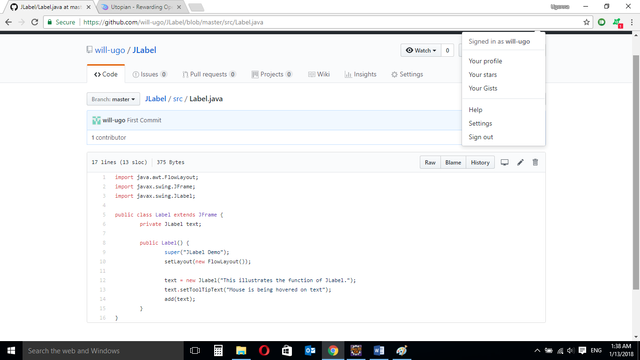Open the Projects tab
The width and height of the screenshot is (640, 360).
coord(272,74)
